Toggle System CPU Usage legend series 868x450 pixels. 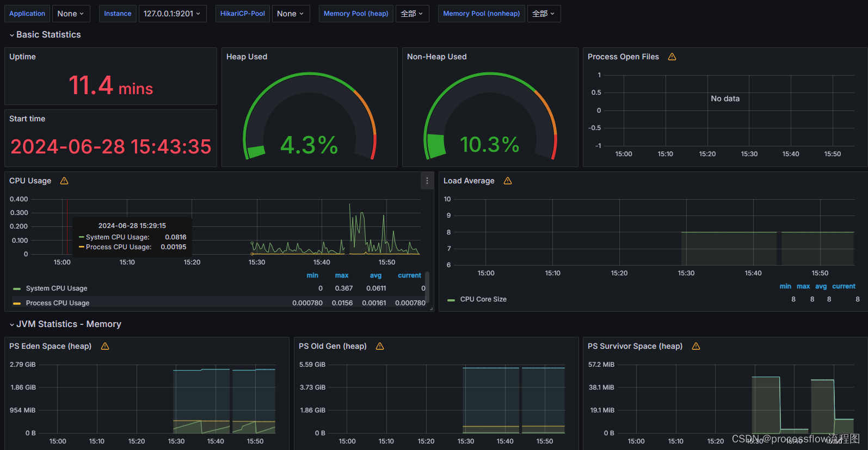click(57, 288)
